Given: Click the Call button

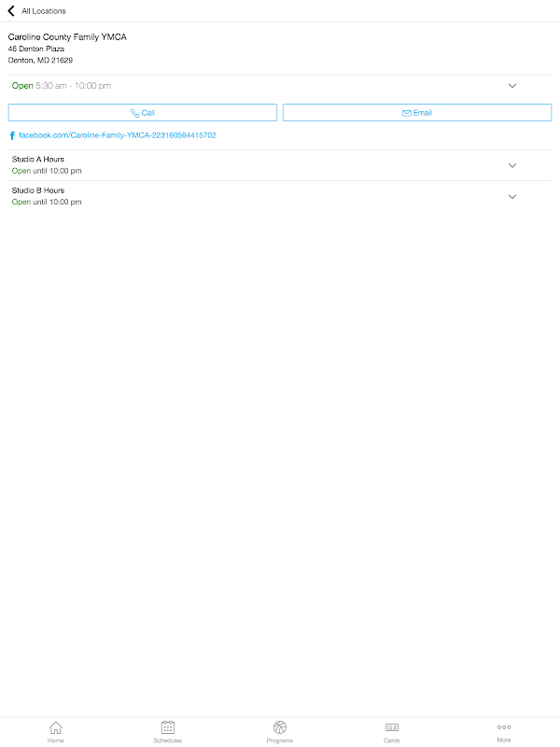Looking at the screenshot, I should [143, 113].
